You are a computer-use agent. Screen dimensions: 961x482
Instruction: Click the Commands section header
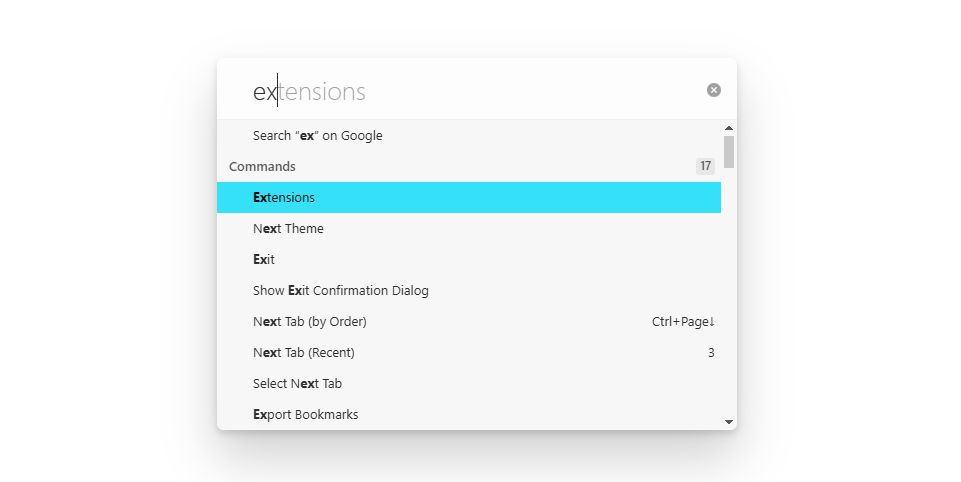262,167
